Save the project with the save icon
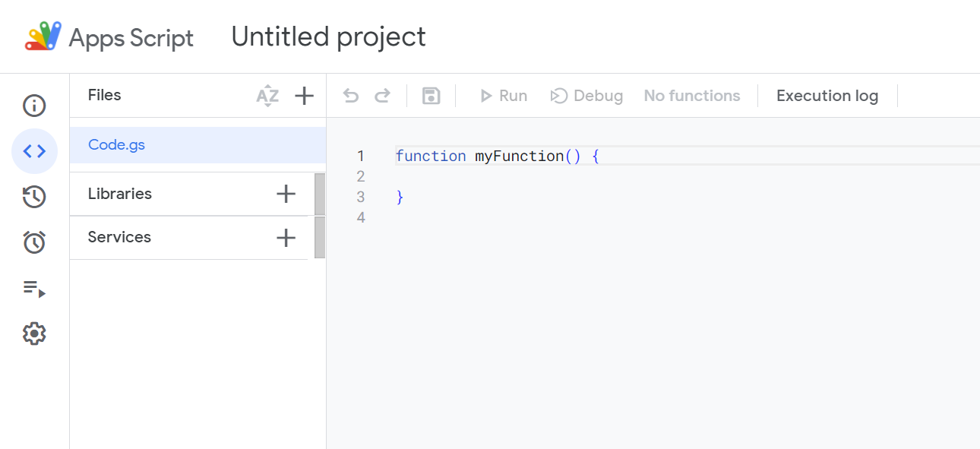980x449 pixels. tap(431, 95)
